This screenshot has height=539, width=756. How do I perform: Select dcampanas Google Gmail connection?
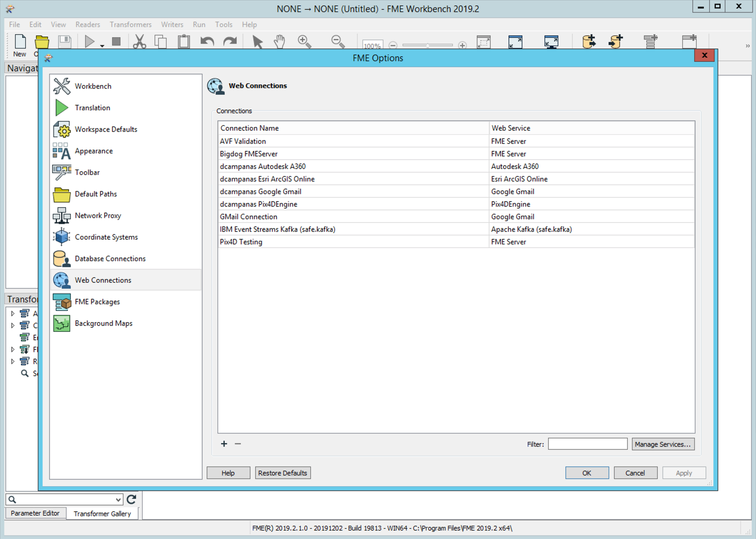click(x=456, y=192)
